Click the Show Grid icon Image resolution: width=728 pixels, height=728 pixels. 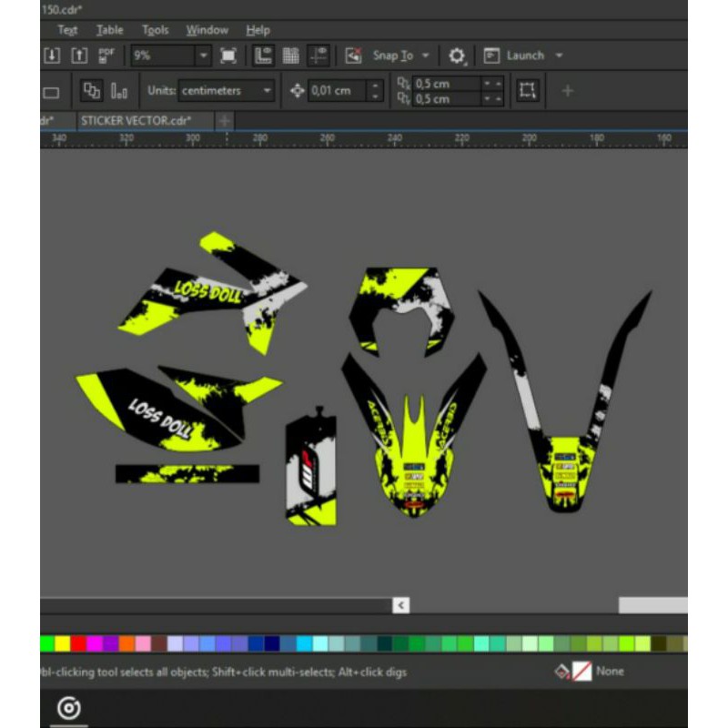(x=289, y=56)
